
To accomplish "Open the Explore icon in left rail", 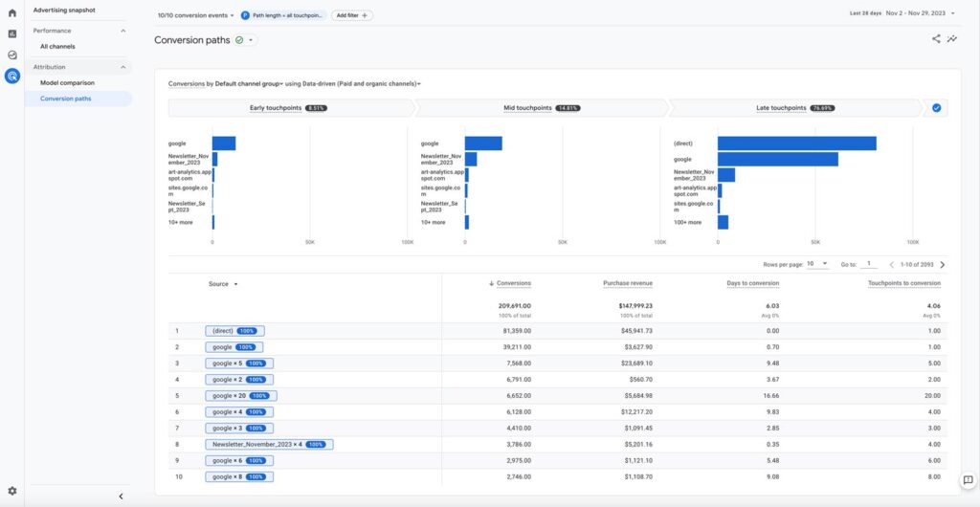I will 12,55.
